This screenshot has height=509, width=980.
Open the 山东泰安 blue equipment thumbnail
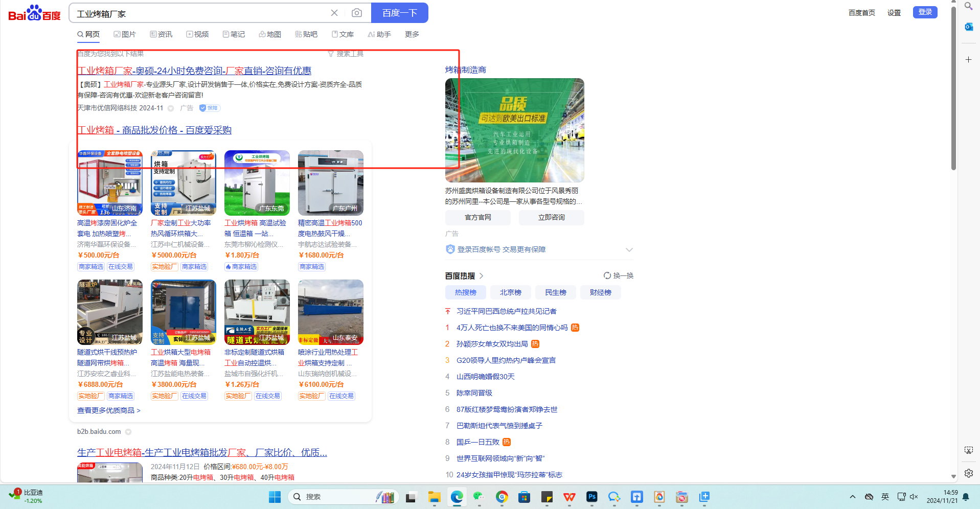tap(331, 312)
